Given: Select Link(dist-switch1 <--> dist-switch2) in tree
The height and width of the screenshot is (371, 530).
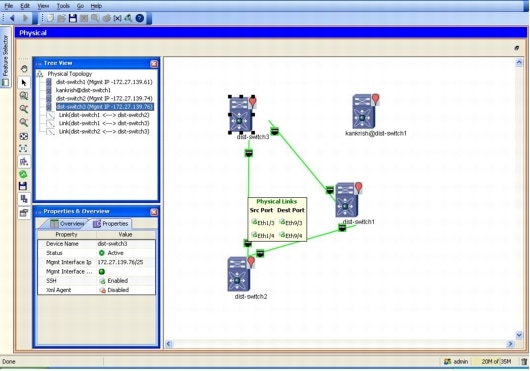Looking at the screenshot, I should tap(104, 115).
